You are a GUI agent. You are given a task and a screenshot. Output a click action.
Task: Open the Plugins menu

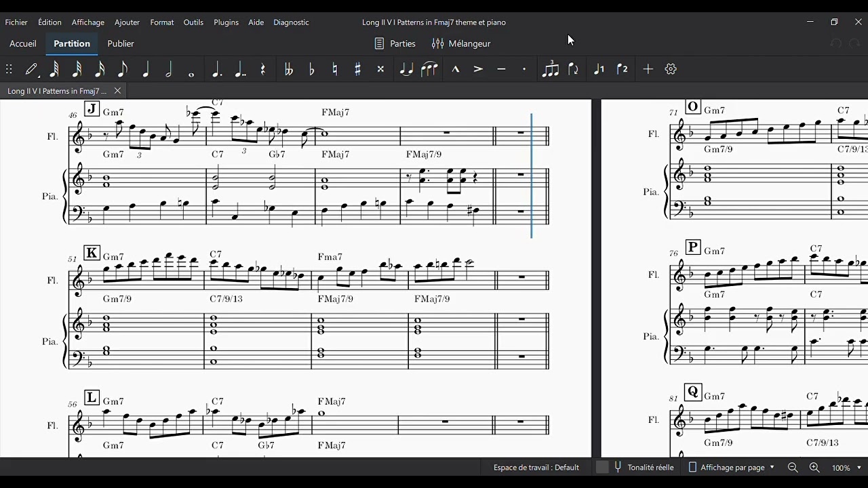coord(226,22)
